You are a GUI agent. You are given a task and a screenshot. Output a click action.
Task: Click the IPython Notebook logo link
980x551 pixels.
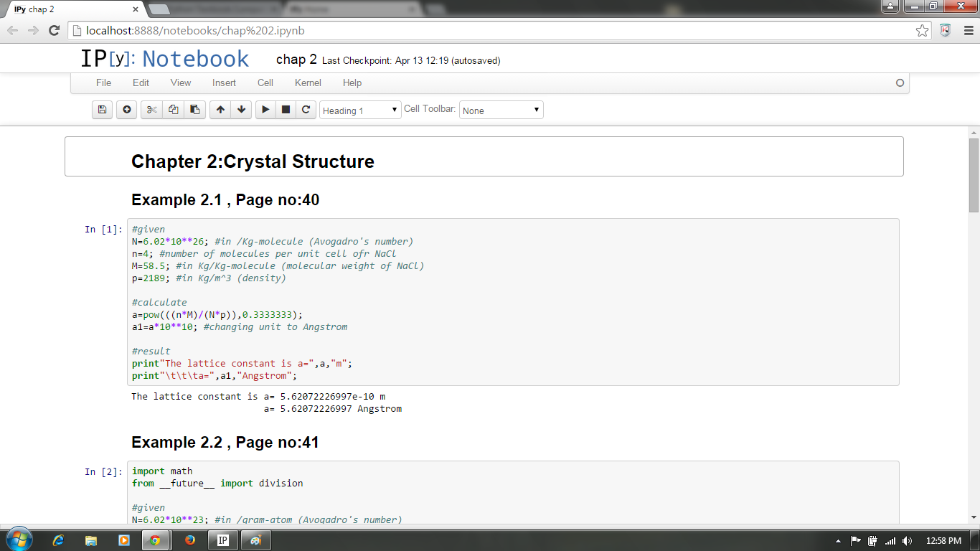click(165, 60)
